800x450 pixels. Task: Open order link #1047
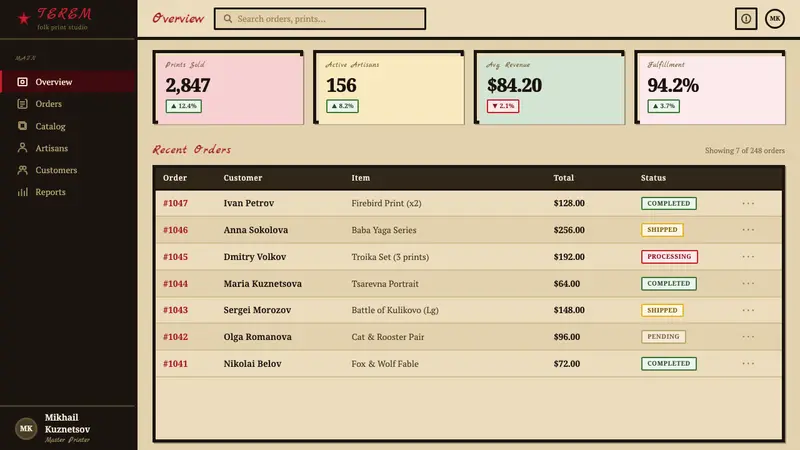(175, 203)
